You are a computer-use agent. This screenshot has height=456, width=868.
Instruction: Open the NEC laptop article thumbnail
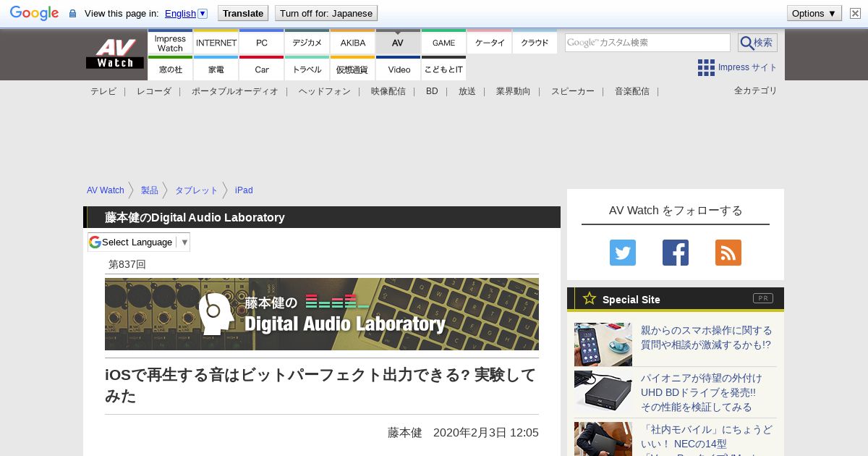pos(603,439)
